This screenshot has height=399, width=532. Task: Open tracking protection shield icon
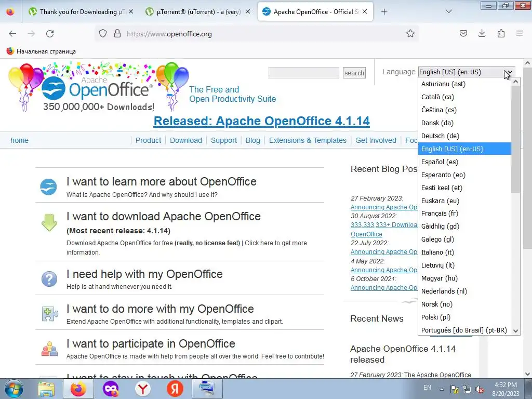(x=103, y=34)
